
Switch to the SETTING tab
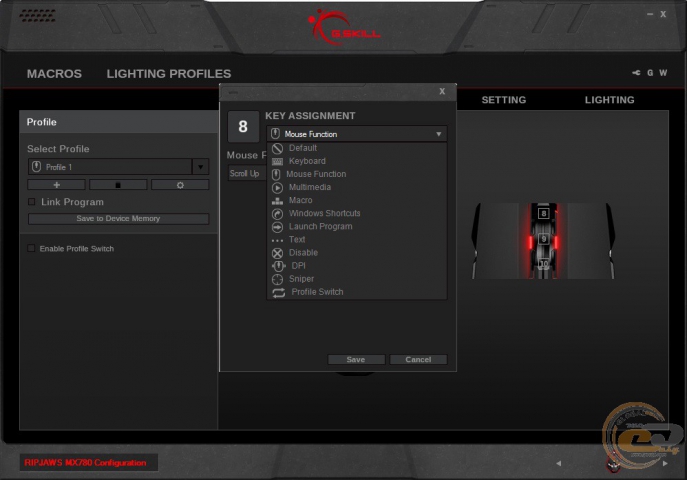[x=504, y=100]
